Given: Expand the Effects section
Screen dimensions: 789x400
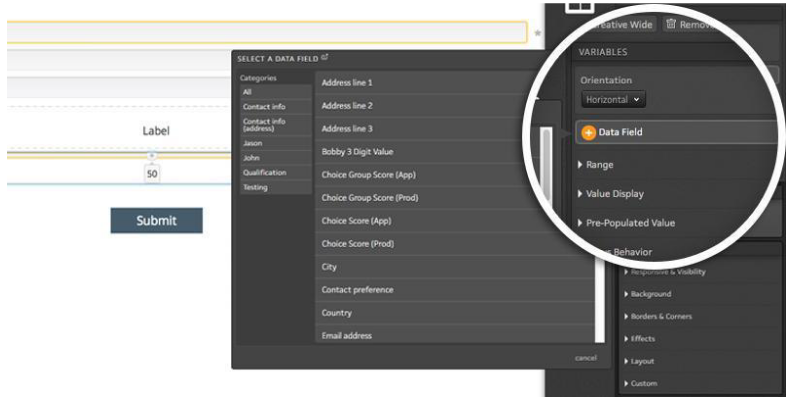Looking at the screenshot, I should pyautogui.click(x=643, y=339).
